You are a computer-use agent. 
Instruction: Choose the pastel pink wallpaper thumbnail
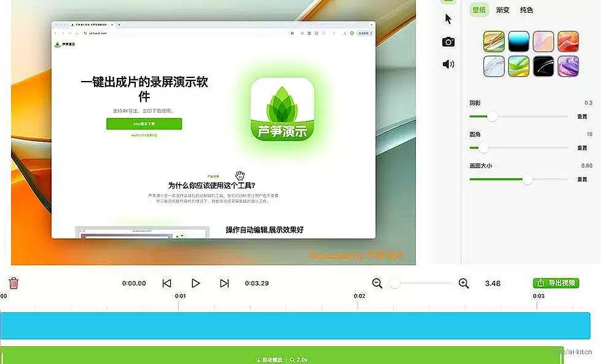(543, 41)
